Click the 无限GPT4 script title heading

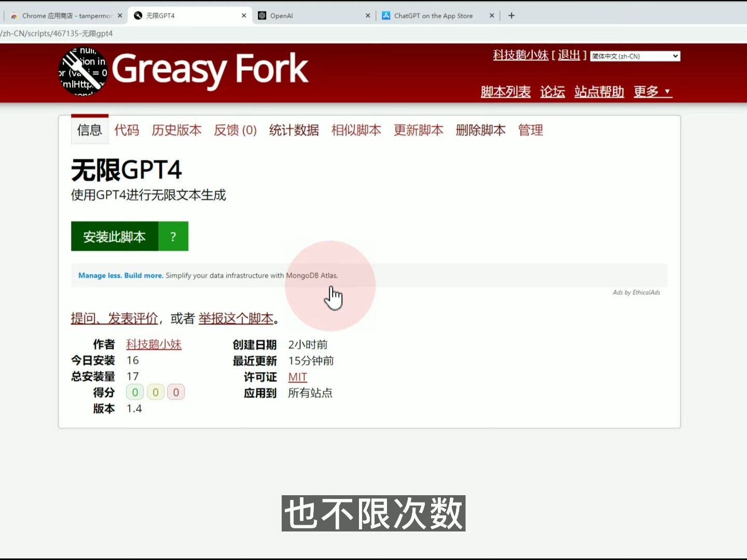click(126, 170)
